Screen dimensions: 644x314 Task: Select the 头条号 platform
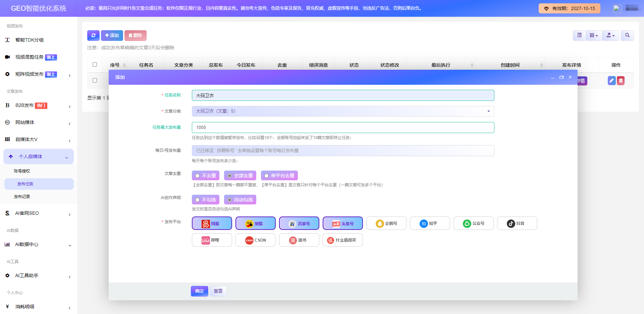(343, 223)
